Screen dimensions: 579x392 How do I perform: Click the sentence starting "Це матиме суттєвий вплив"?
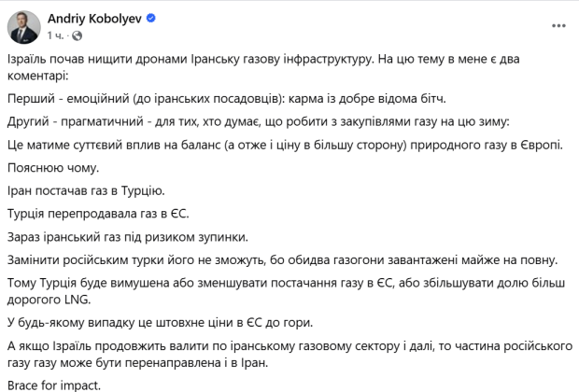click(x=285, y=145)
